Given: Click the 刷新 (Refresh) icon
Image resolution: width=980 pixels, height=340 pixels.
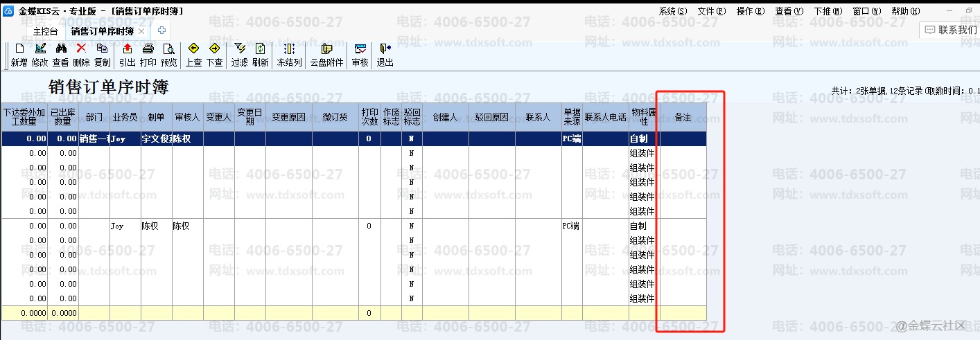Looking at the screenshot, I should click(x=260, y=48).
